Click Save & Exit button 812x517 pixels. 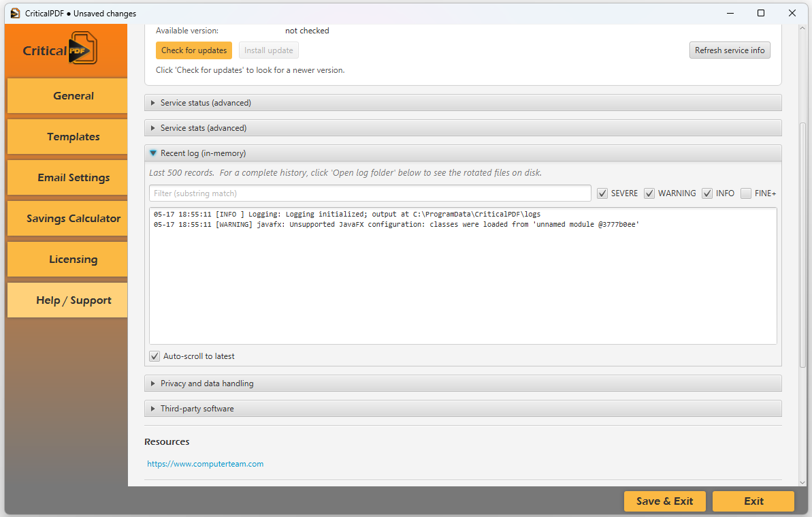click(664, 501)
